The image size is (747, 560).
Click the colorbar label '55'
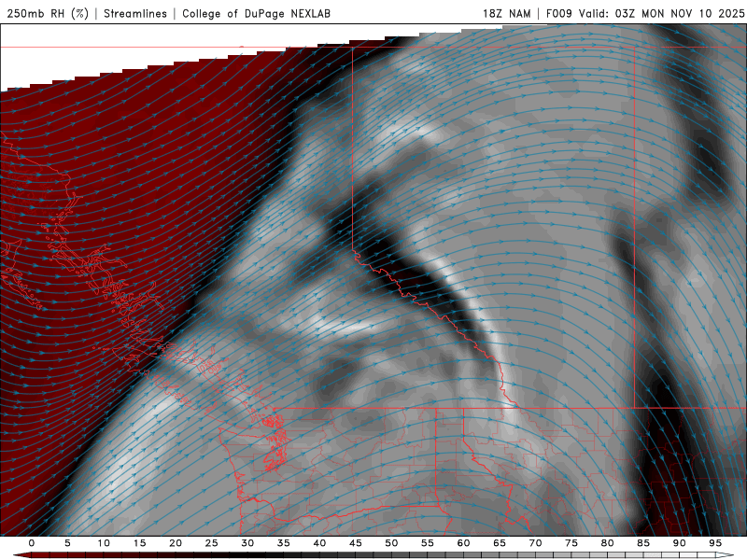tap(428, 543)
